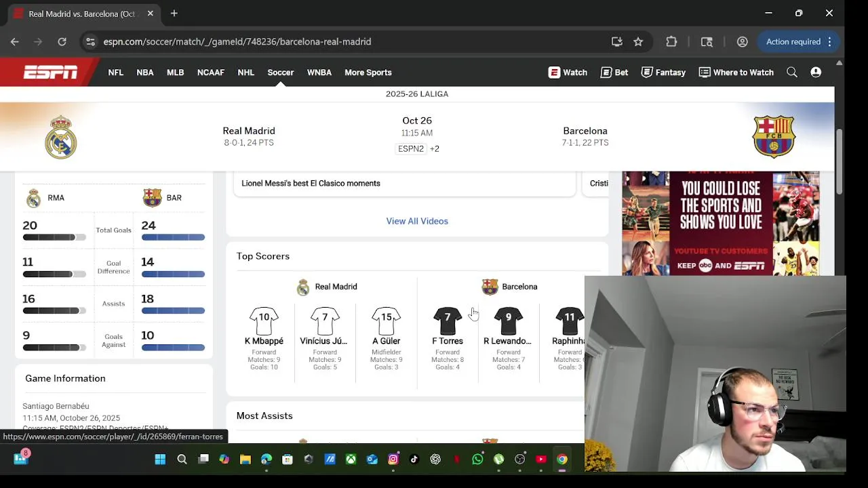Image resolution: width=868 pixels, height=488 pixels.
Task: Click Barcelona's Assists blue bar
Action: (173, 310)
